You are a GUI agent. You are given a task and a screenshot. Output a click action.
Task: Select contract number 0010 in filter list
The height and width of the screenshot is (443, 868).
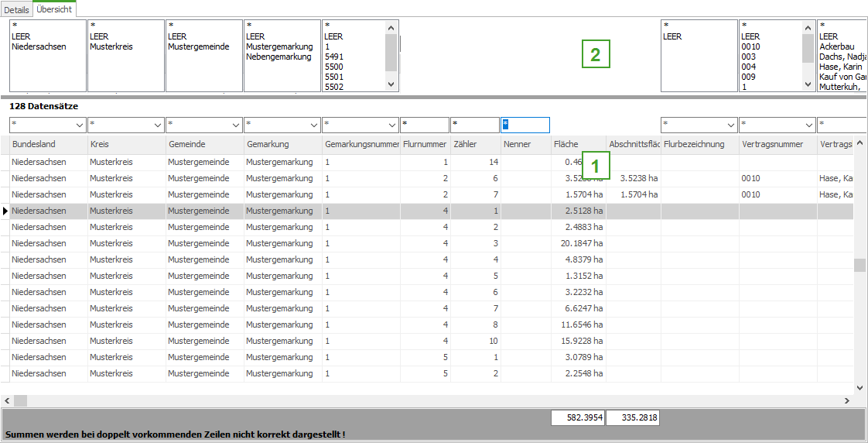(x=750, y=46)
